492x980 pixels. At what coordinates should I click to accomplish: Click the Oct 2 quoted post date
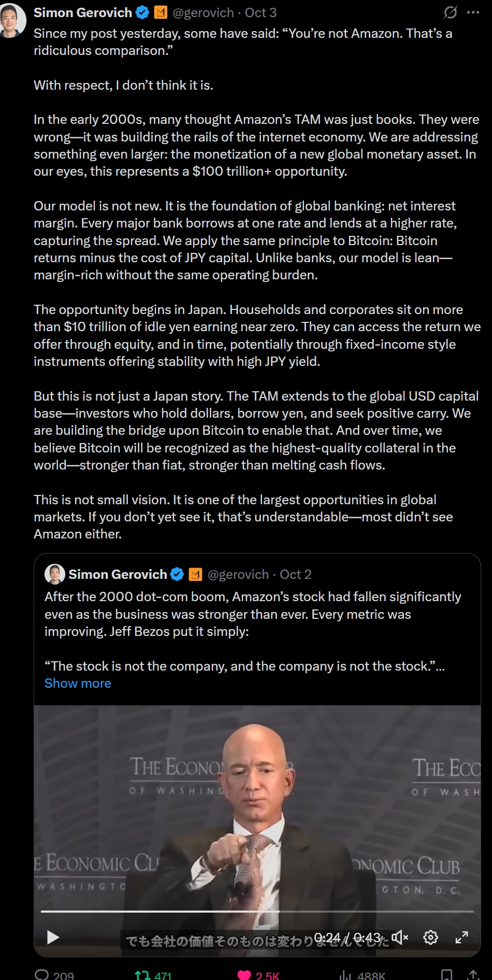[296, 574]
